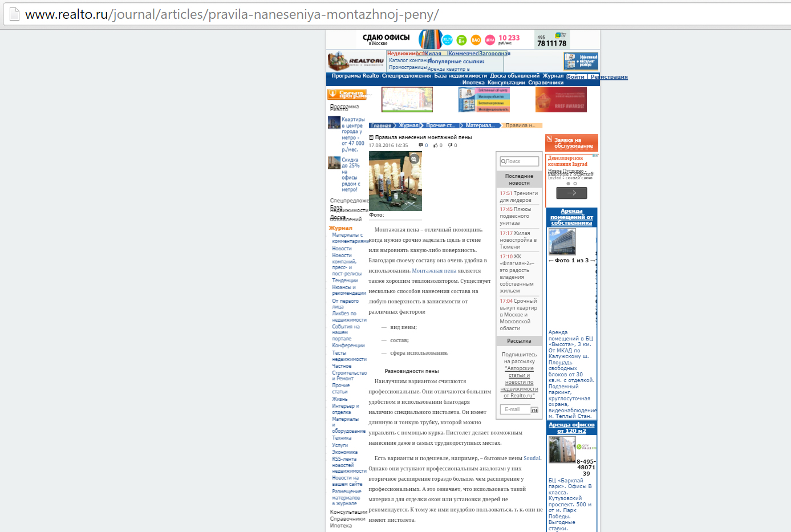This screenshot has height=532, width=791.
Task: Open news item Тренинги для лидеров
Action: click(519, 197)
